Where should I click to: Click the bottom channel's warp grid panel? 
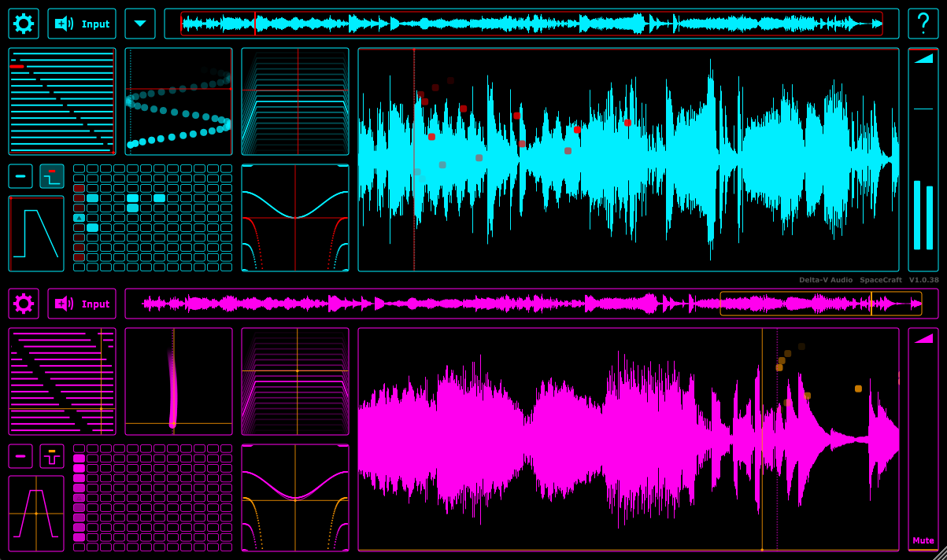pos(295,383)
